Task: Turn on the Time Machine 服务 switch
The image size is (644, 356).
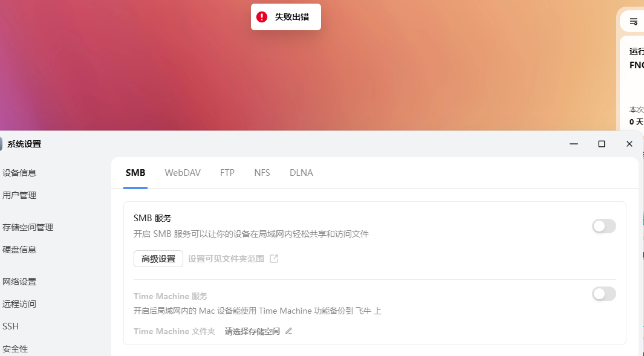Action: click(x=603, y=294)
